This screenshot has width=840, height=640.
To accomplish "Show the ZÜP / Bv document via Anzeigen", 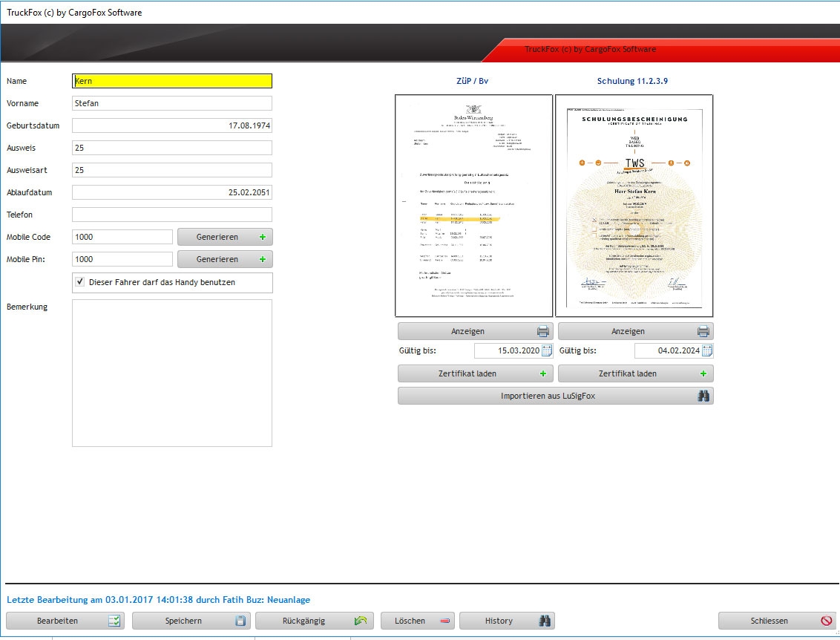I will coord(475,331).
